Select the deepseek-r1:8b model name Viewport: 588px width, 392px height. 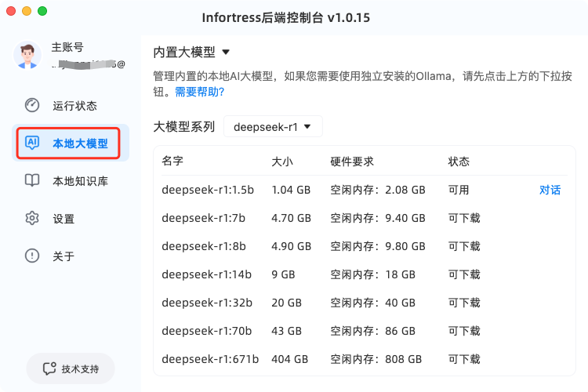204,246
